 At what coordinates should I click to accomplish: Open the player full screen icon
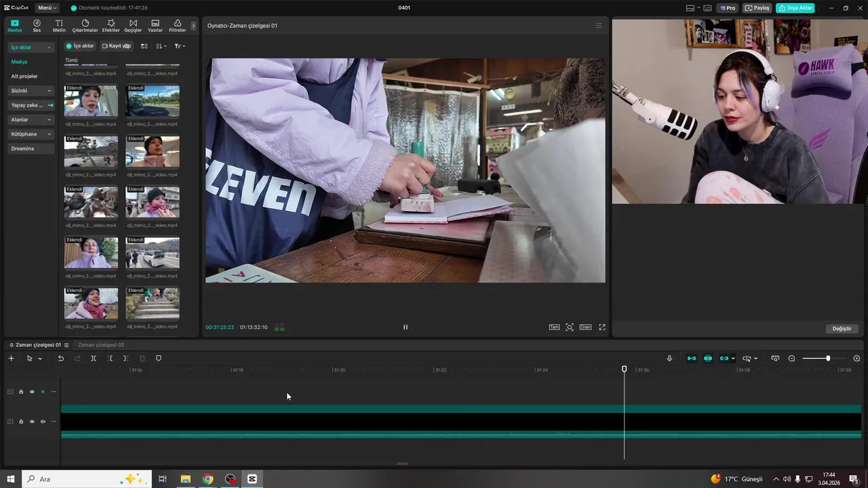point(601,327)
